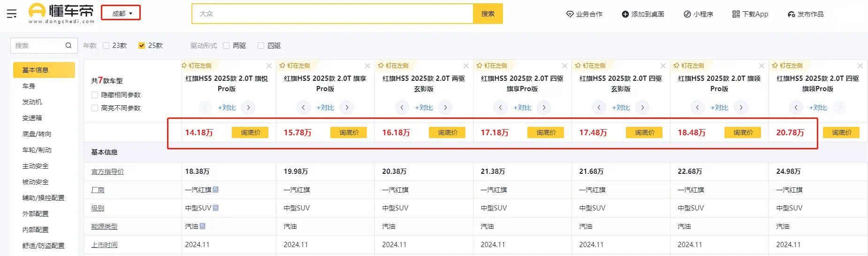Select 底盘/转向 in sidebar
868x256 pixels.
click(x=37, y=134)
